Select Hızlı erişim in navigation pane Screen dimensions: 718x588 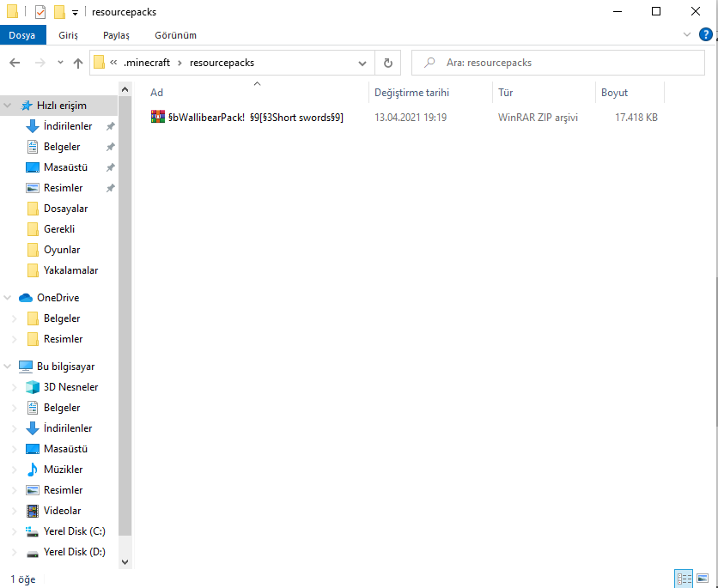point(61,106)
